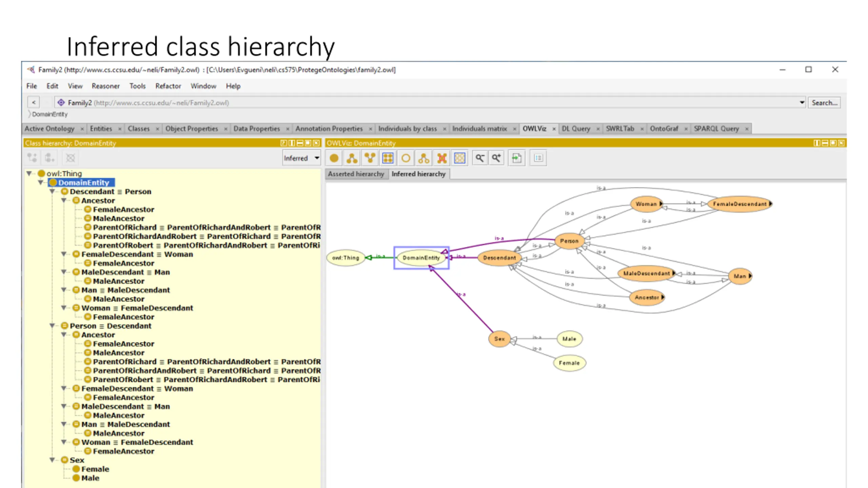Viewport: 868px width, 488px height.
Task: Open the Reasoner menu
Action: click(105, 86)
